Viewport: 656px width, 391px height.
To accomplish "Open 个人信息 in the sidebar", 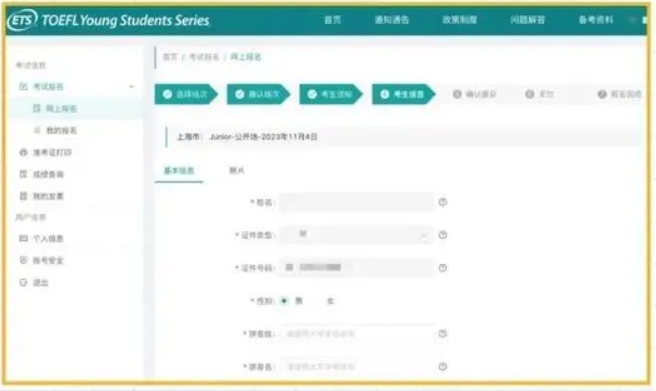I will 42,238.
